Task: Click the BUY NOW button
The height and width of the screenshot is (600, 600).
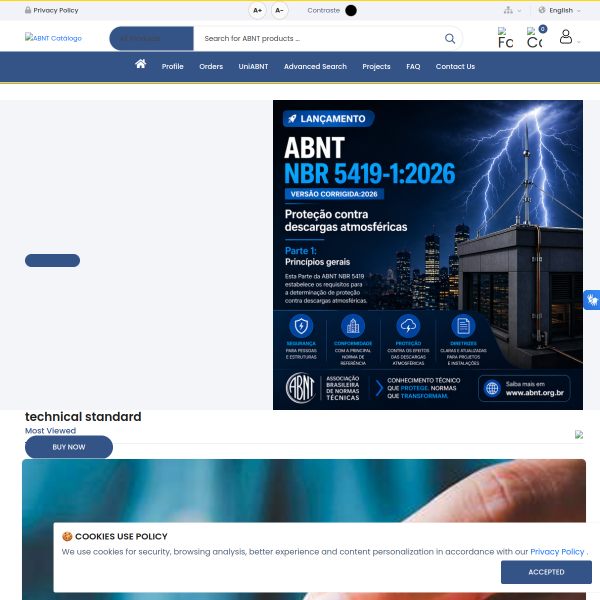Action: [69, 447]
